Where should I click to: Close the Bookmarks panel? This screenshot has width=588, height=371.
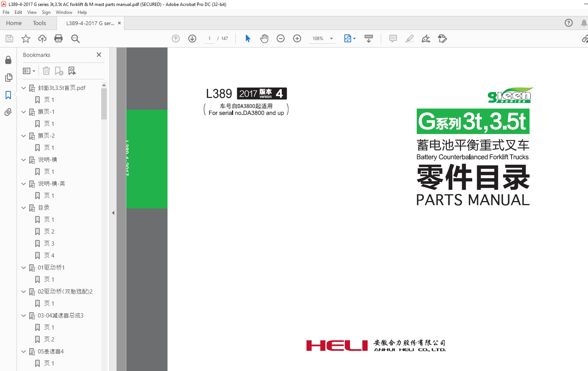99,55
